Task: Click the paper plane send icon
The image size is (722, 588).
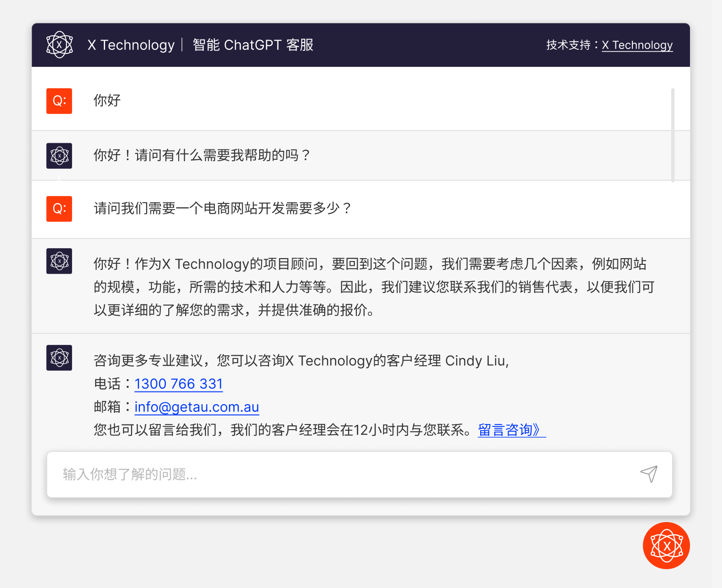Action: pyautogui.click(x=649, y=474)
